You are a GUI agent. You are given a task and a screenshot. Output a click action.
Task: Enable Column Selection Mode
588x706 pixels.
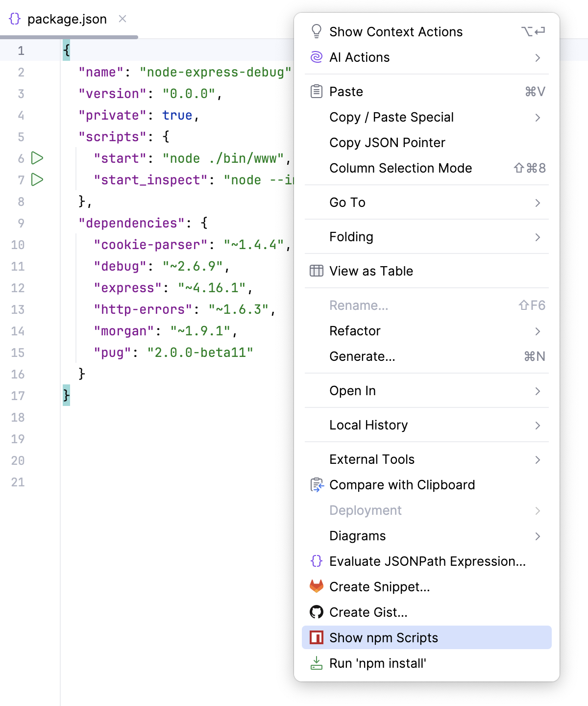401,168
